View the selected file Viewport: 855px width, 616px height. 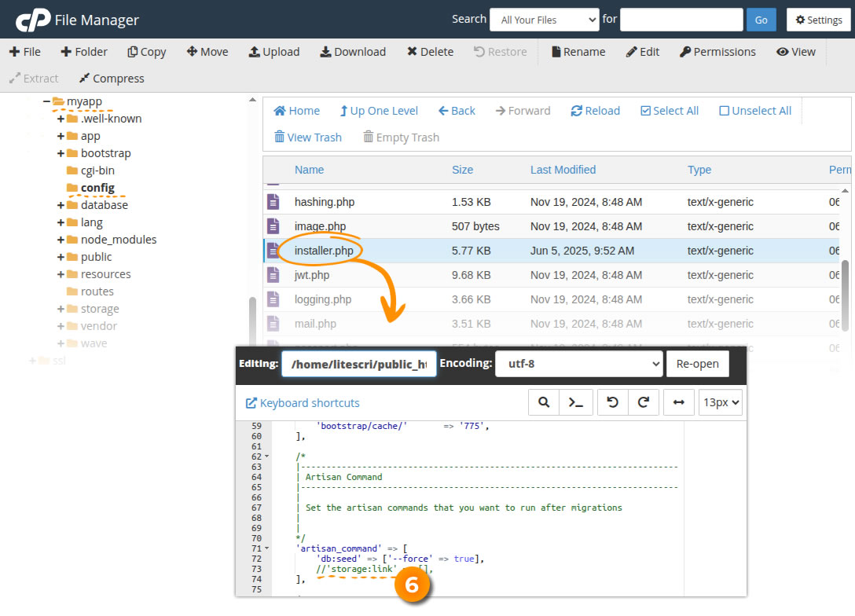796,52
